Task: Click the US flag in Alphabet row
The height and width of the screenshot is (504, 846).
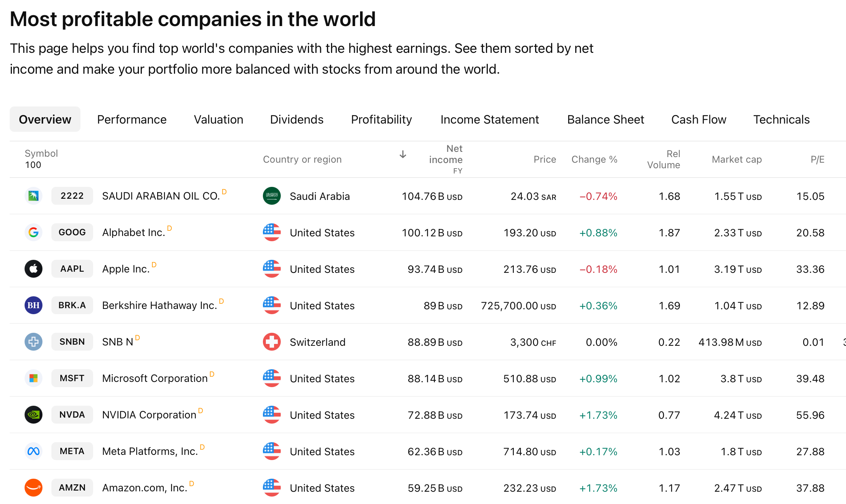Action: [272, 232]
